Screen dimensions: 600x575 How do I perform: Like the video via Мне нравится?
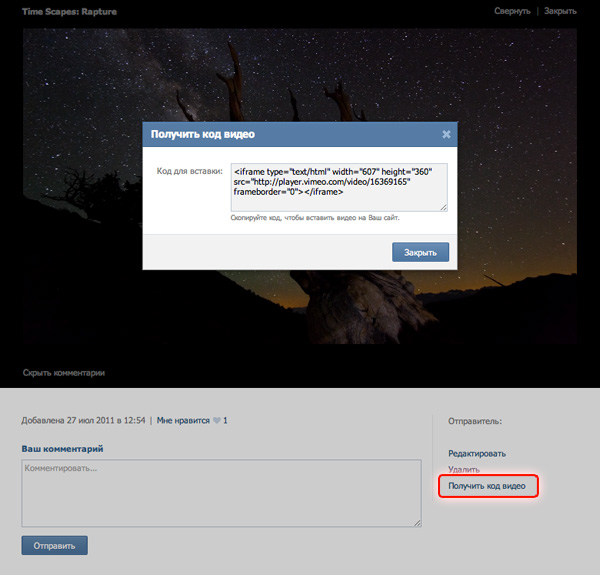[183, 420]
